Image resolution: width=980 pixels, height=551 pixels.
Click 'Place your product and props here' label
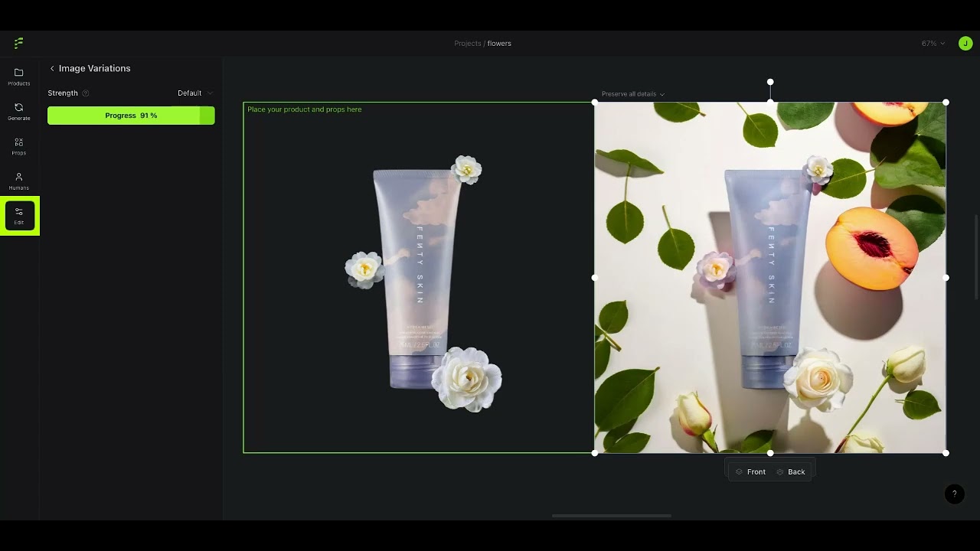[x=304, y=109]
